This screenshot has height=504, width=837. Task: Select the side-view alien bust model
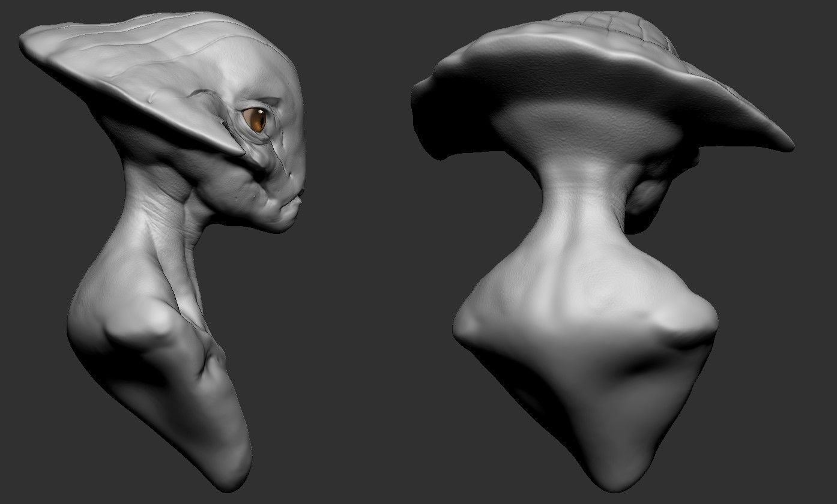point(162,252)
